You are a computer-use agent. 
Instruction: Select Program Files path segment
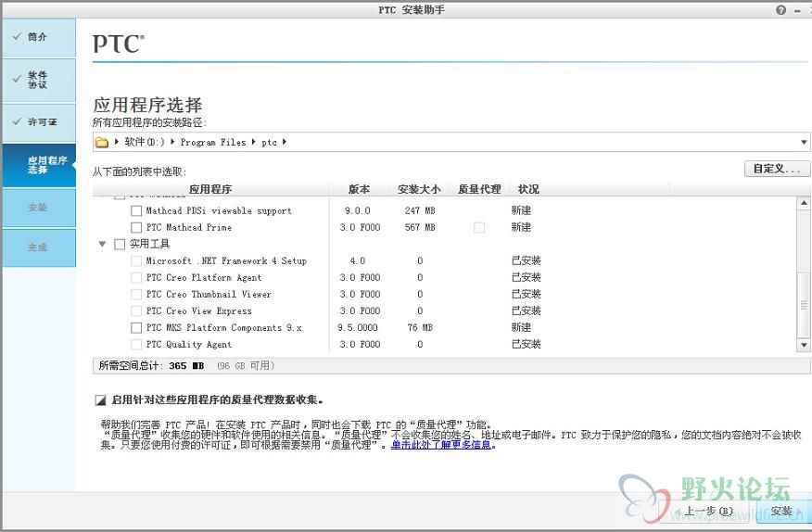213,142
